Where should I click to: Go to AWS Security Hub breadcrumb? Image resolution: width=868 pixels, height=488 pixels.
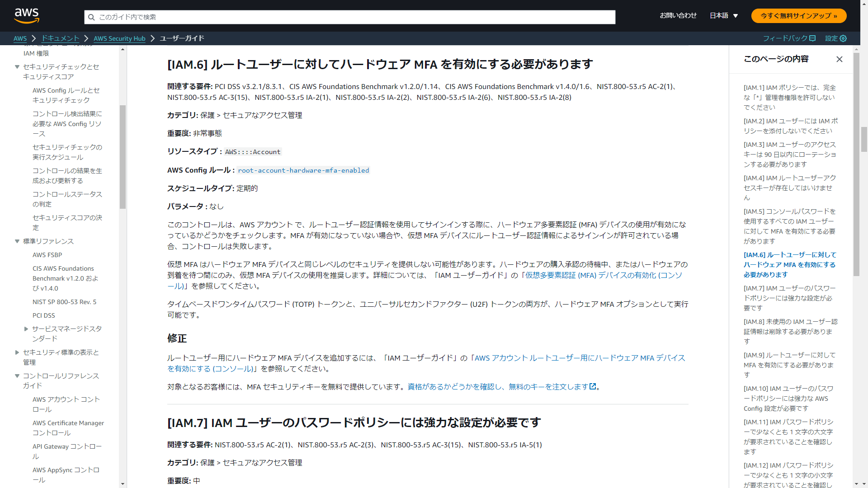pyautogui.click(x=119, y=38)
